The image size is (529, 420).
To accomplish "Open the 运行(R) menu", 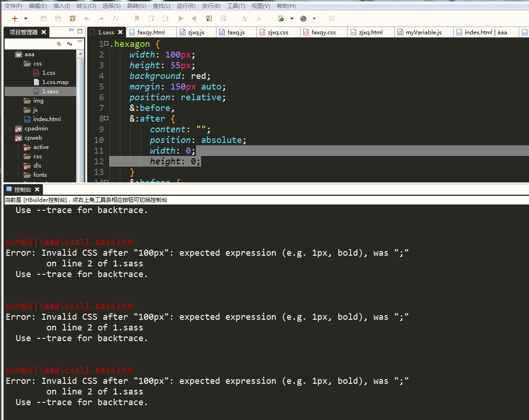I will [186, 6].
